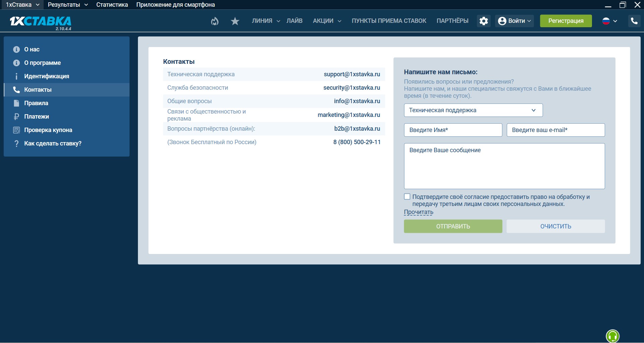This screenshot has height=343, width=644.
Task: Select О нас in the sidebar
Action: (66, 49)
